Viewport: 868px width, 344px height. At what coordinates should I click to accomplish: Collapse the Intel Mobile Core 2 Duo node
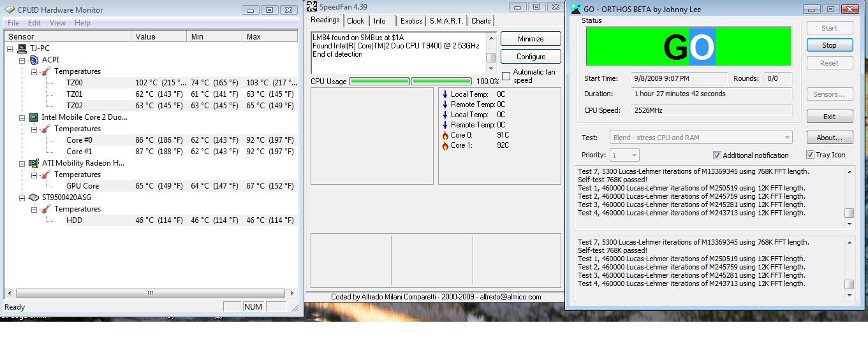22,117
